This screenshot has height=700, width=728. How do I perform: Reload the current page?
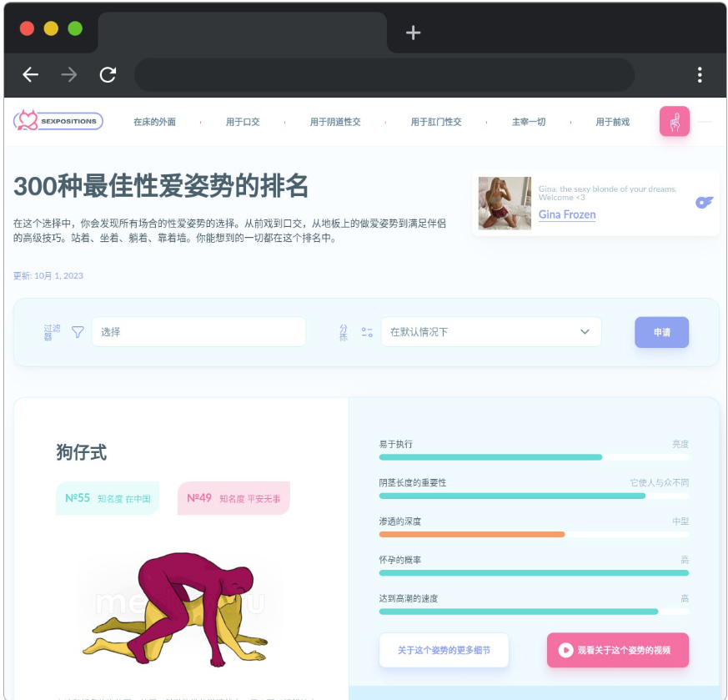coord(108,75)
